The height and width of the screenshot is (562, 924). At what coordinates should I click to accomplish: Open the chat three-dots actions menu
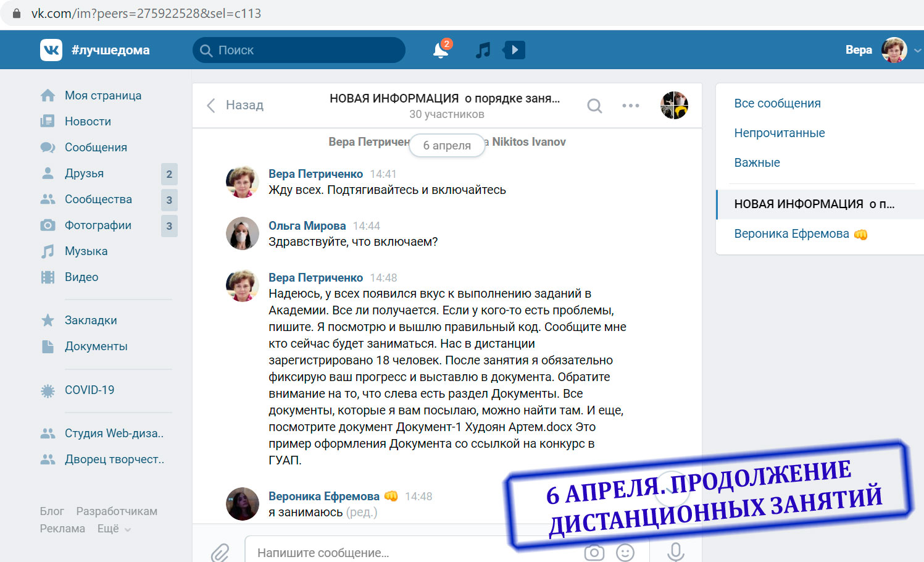[x=631, y=106]
